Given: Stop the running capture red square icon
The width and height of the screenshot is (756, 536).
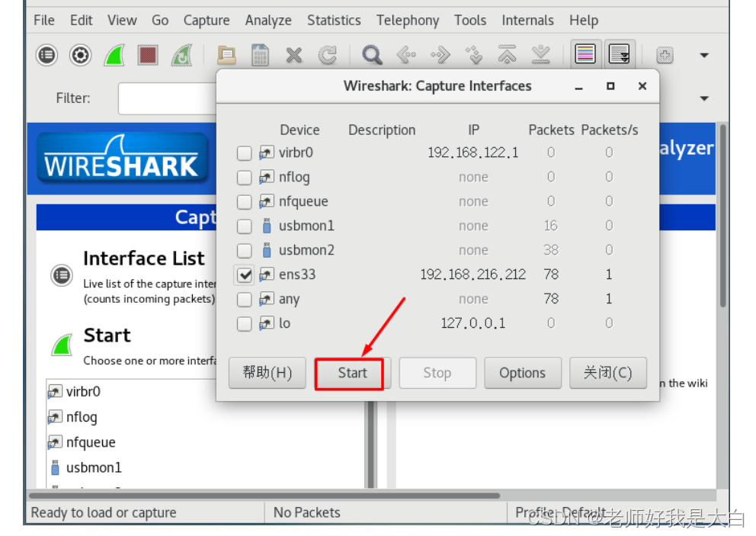Looking at the screenshot, I should (x=148, y=55).
